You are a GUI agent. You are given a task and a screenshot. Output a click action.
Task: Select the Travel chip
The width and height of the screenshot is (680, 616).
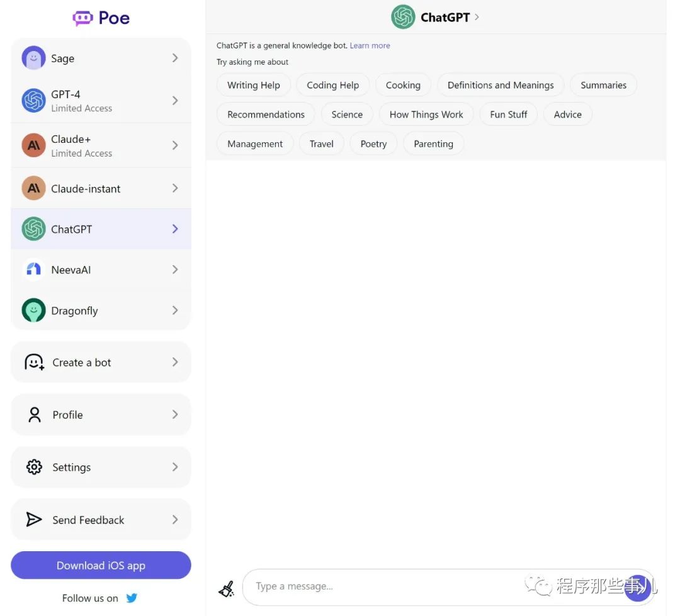pyautogui.click(x=321, y=144)
